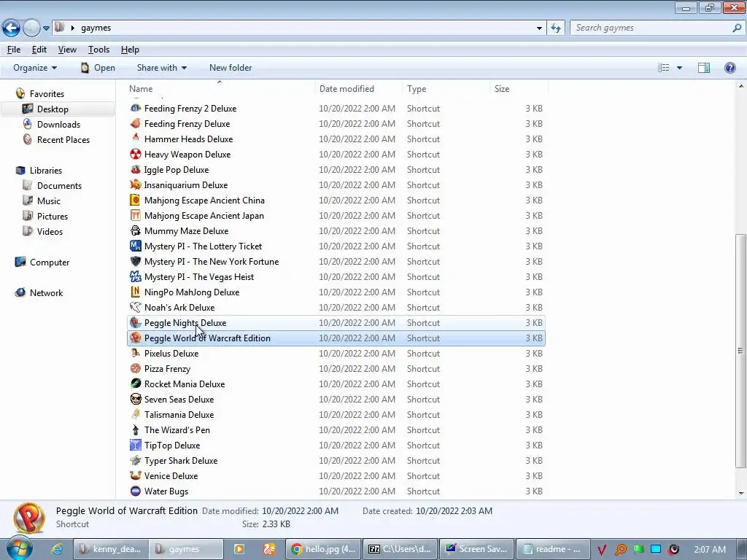Select Peggle World of Warcraft Edition name
The height and width of the screenshot is (560, 747).
click(207, 338)
